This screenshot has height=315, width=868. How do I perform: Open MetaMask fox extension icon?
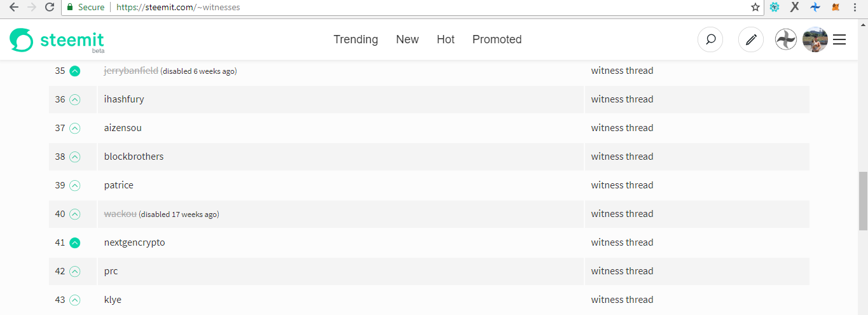(x=836, y=8)
